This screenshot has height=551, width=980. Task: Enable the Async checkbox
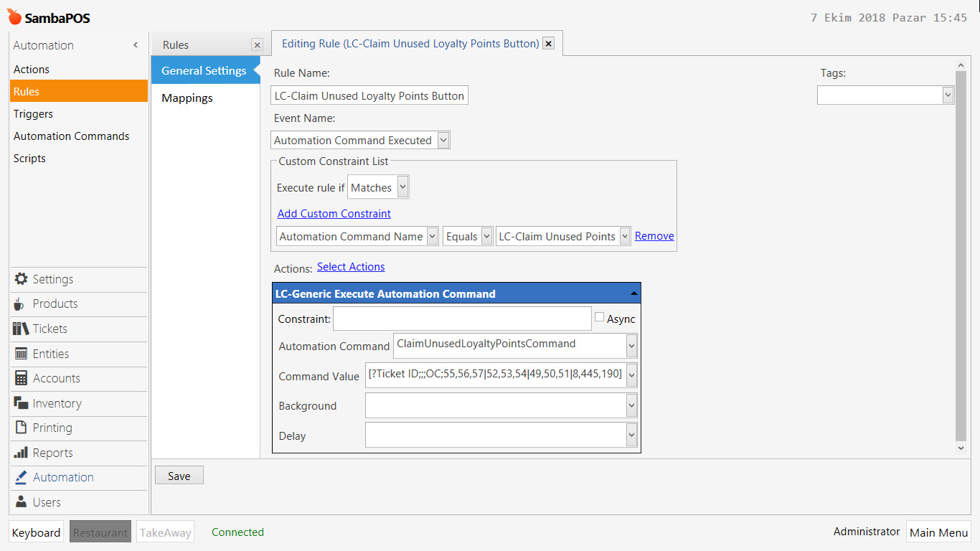[x=600, y=317]
